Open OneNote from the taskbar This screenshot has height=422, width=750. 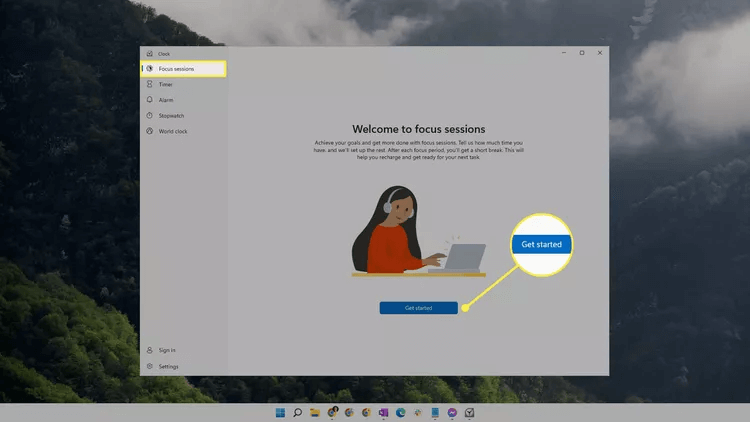(x=384, y=412)
